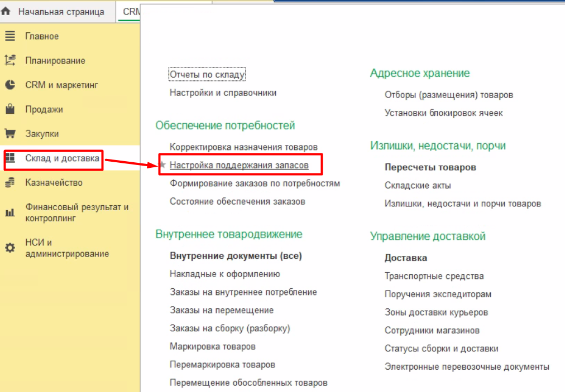565x392 pixels.
Task: Open Отборы (размещения) товаров link
Action: 448,95
